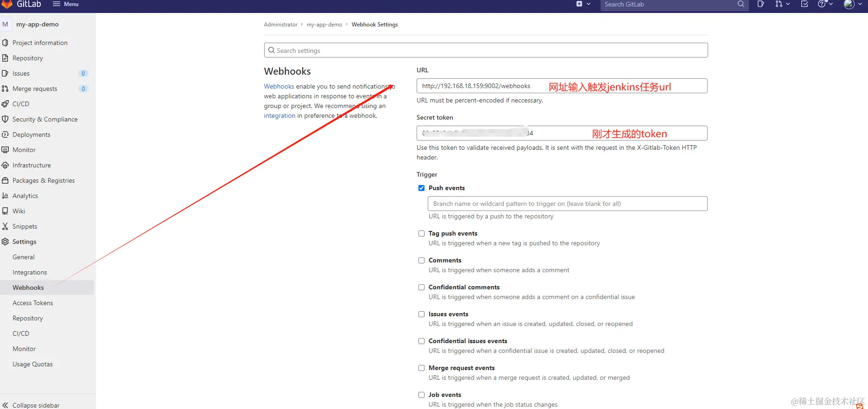
Task: Click the integration link in description
Action: 279,115
